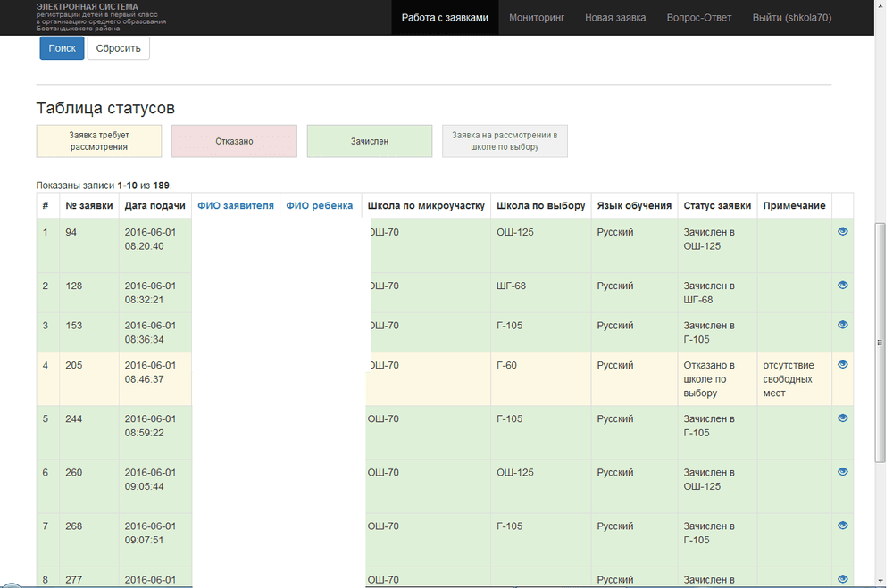The height and width of the screenshot is (588, 893).
Task: Log out via Выйти (shkola70)
Action: tap(791, 18)
